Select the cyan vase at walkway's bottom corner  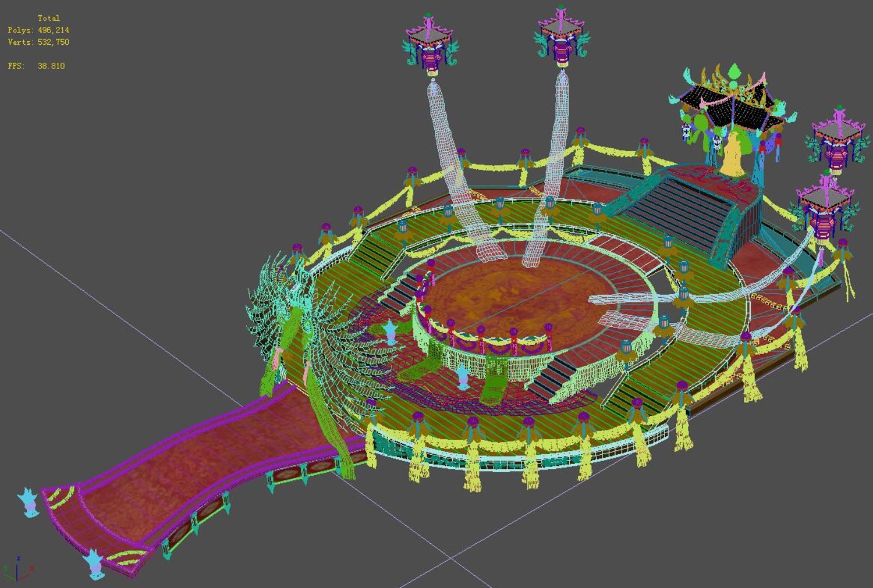[x=94, y=564]
